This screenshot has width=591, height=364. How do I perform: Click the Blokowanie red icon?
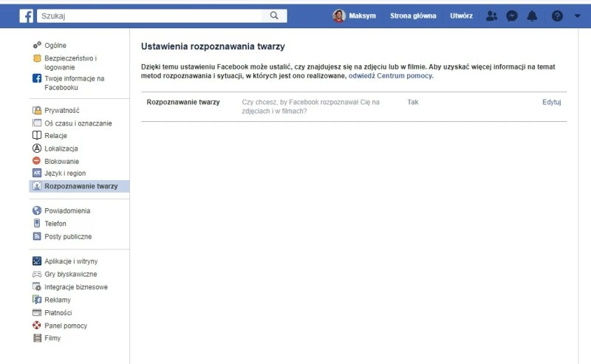click(x=36, y=161)
